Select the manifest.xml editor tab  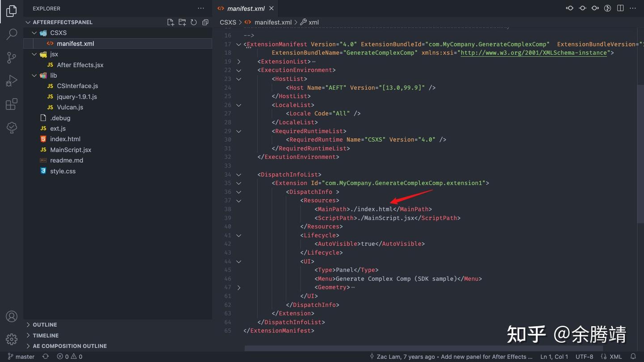click(245, 8)
